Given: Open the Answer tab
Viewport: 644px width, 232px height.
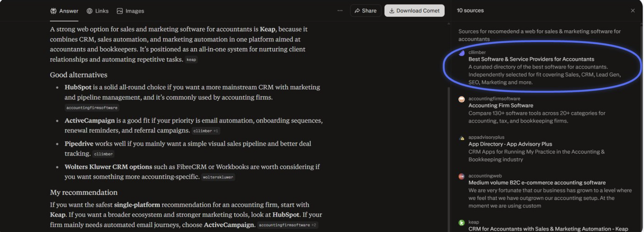Looking at the screenshot, I should tap(64, 11).
